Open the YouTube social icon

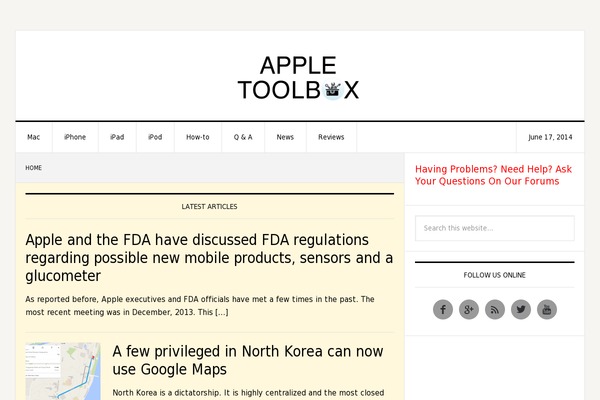coord(547,309)
